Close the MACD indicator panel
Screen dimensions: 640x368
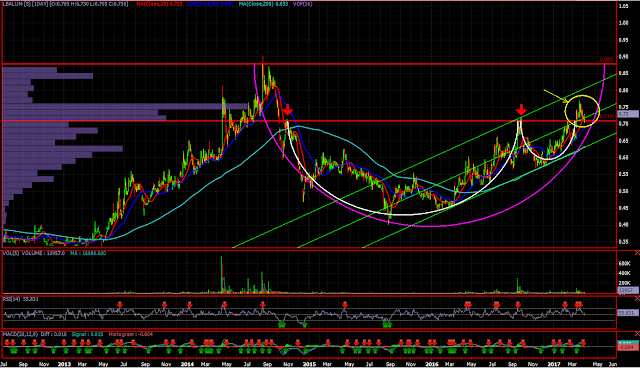tap(637, 334)
